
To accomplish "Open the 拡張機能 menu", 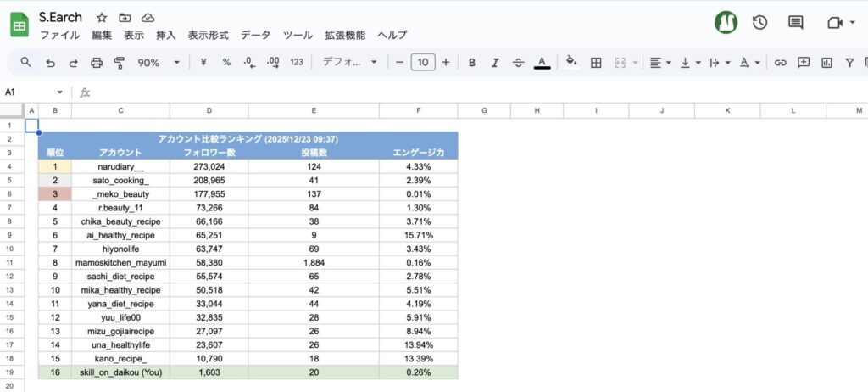I will click(345, 36).
